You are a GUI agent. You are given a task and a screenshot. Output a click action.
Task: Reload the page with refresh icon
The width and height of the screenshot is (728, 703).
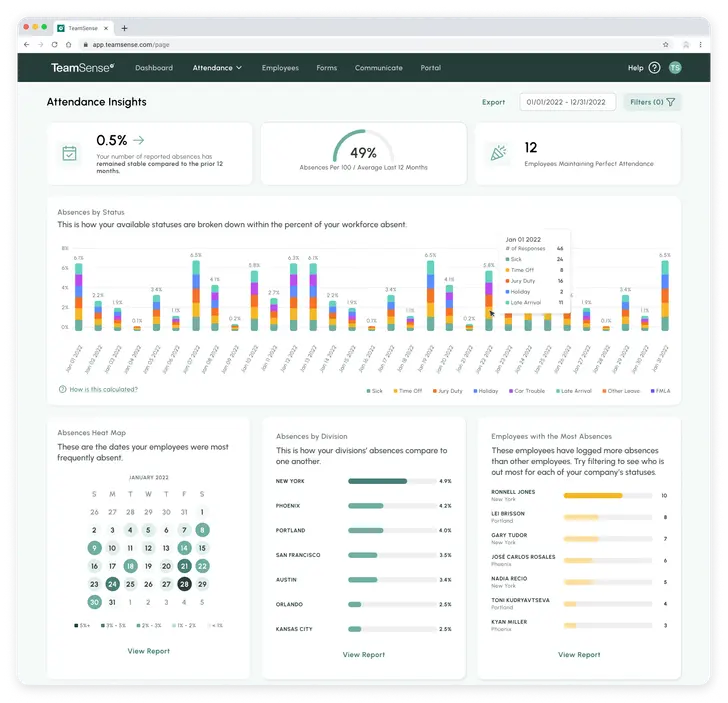tap(54, 45)
